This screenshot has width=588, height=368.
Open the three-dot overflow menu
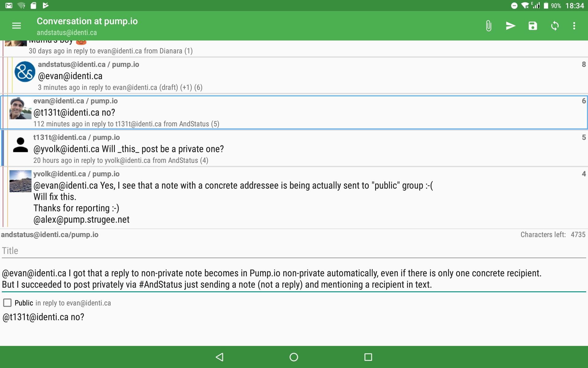[x=574, y=26]
